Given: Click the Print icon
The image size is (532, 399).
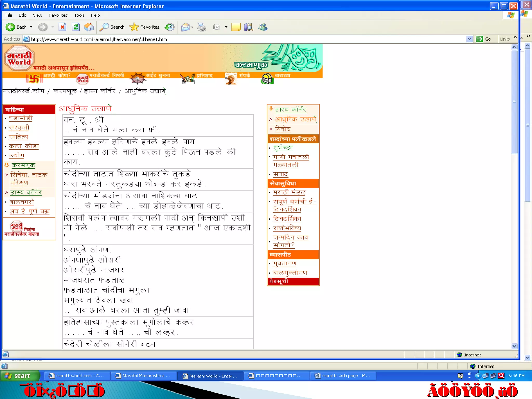Looking at the screenshot, I should [202, 27].
